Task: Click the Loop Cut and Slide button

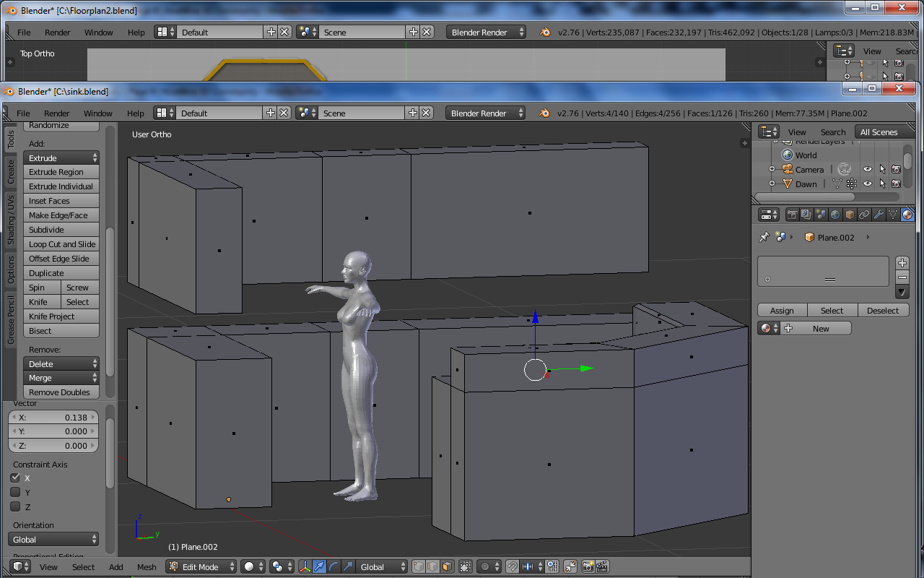Action: click(61, 244)
